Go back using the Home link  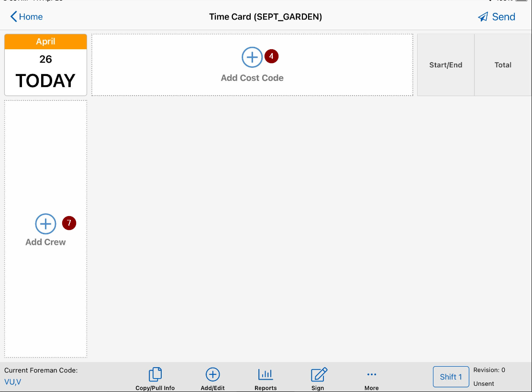[26, 16]
